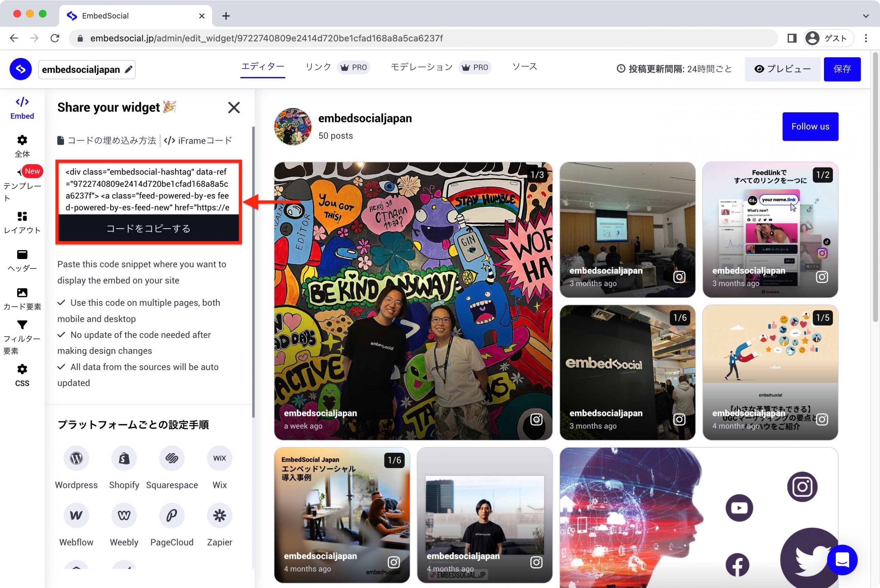Image resolution: width=880 pixels, height=588 pixels.
Task: Select the Zapier platform icon
Action: [x=220, y=516]
